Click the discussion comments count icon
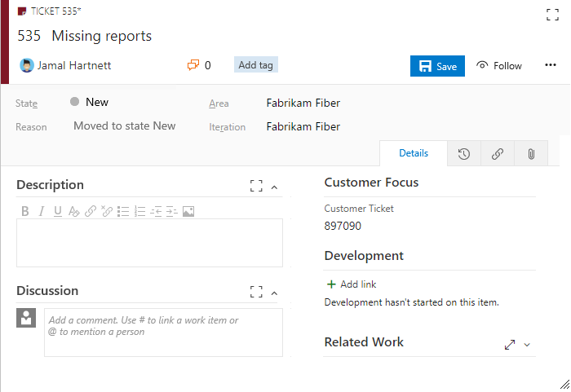The height and width of the screenshot is (392, 571). pyautogui.click(x=193, y=65)
